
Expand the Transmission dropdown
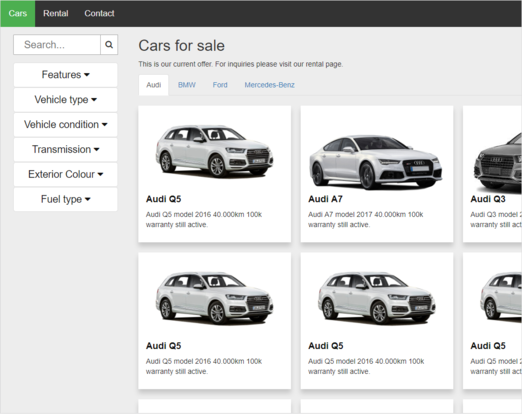pos(66,149)
